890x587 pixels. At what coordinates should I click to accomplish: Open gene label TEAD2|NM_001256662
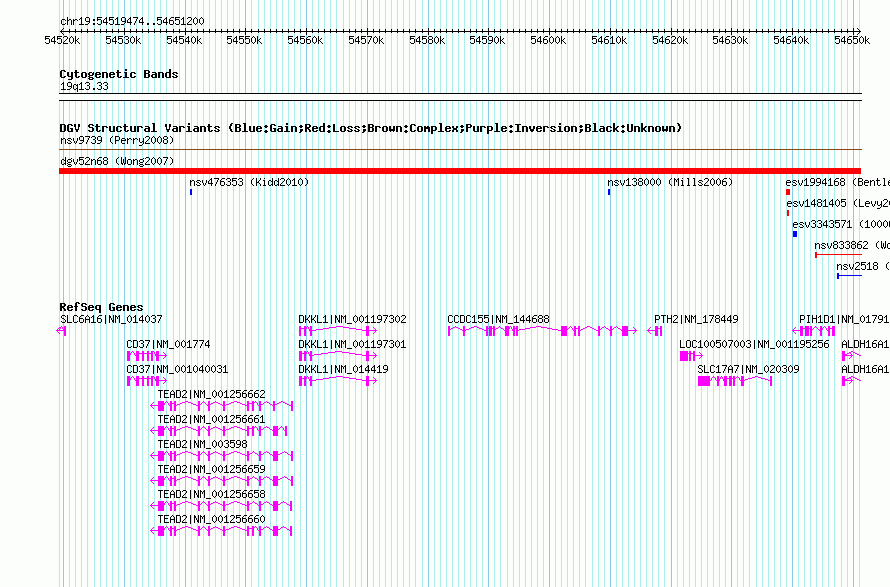(x=211, y=395)
